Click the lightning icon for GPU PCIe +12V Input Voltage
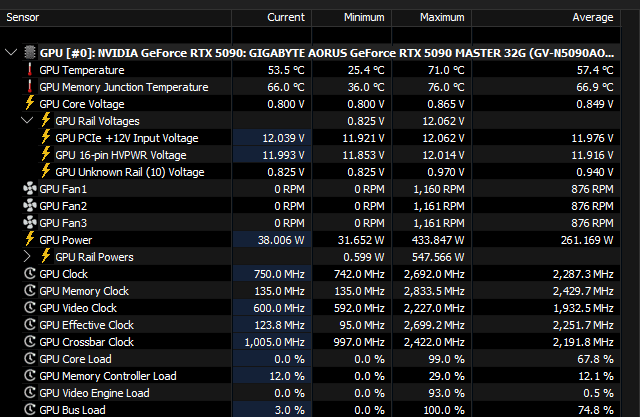This screenshot has width=640, height=417. pyautogui.click(x=45, y=138)
